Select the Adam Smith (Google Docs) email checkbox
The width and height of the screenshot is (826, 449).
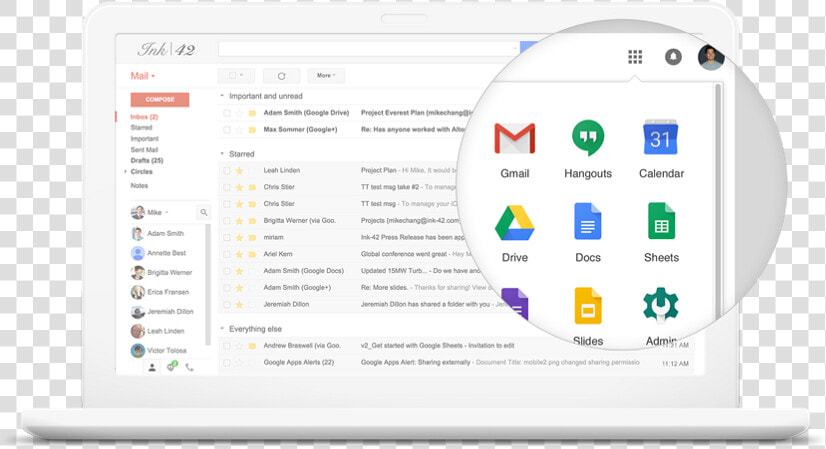pos(227,271)
